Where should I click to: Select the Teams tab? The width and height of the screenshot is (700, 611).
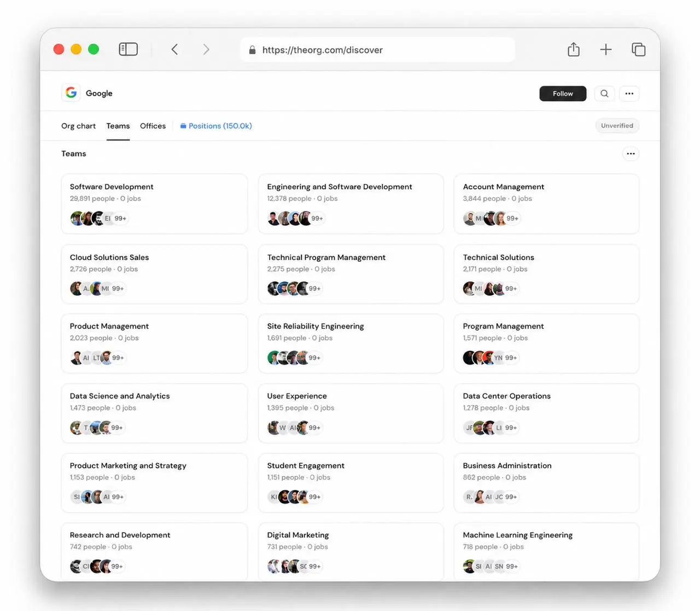click(x=118, y=126)
